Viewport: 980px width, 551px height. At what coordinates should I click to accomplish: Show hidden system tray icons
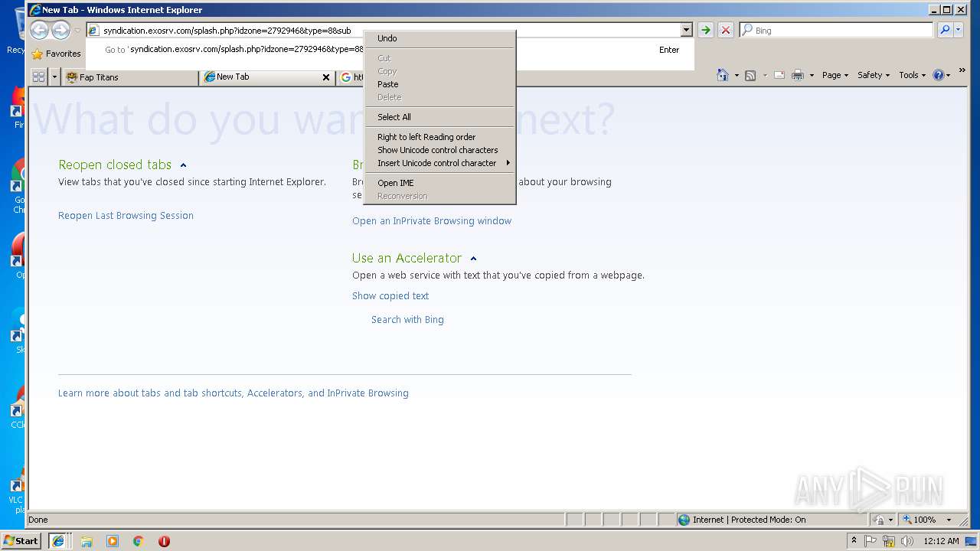[x=854, y=540]
